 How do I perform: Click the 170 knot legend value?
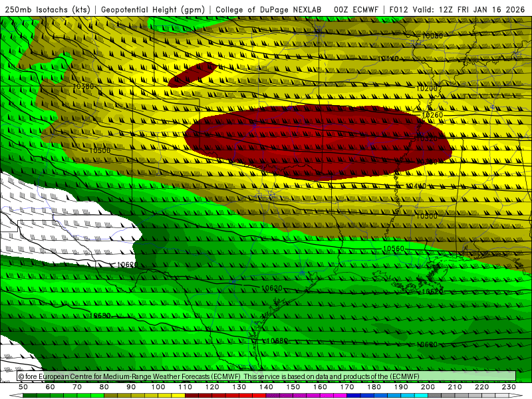tap(347, 387)
